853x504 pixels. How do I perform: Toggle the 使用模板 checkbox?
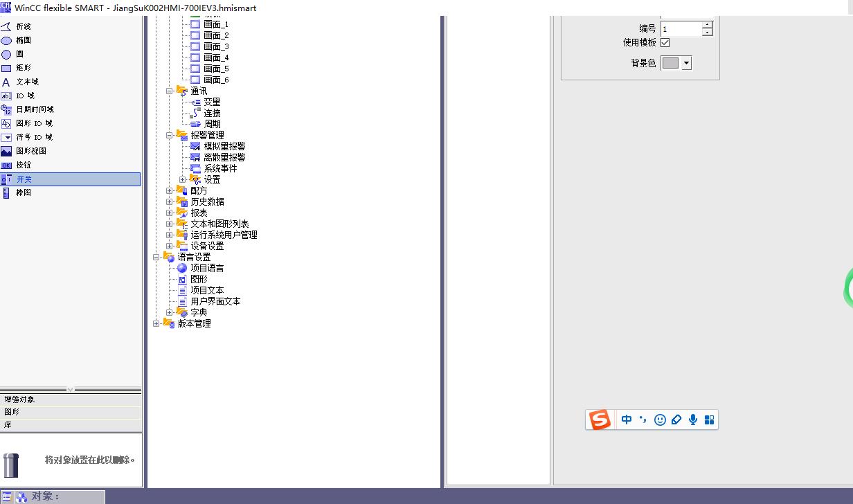point(665,42)
